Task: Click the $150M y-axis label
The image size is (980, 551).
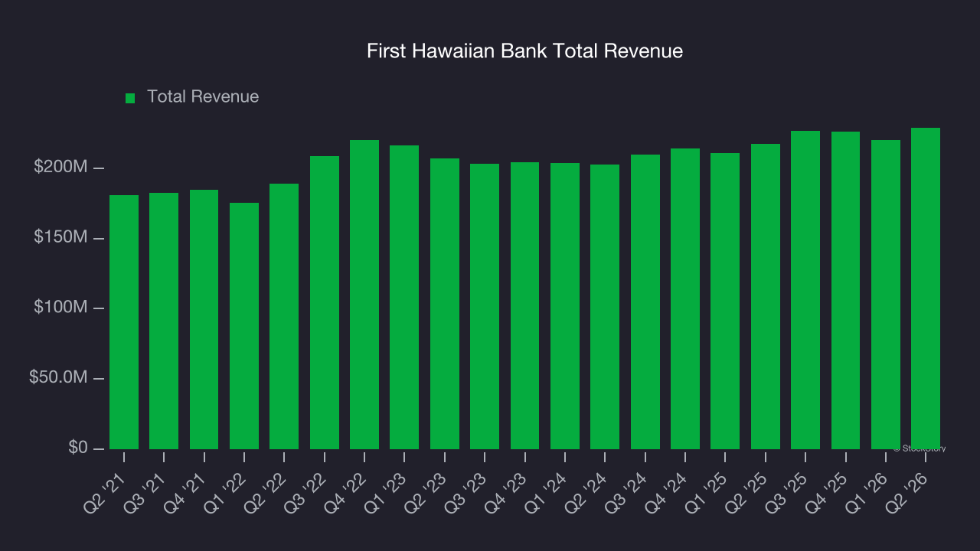Action: [x=60, y=237]
